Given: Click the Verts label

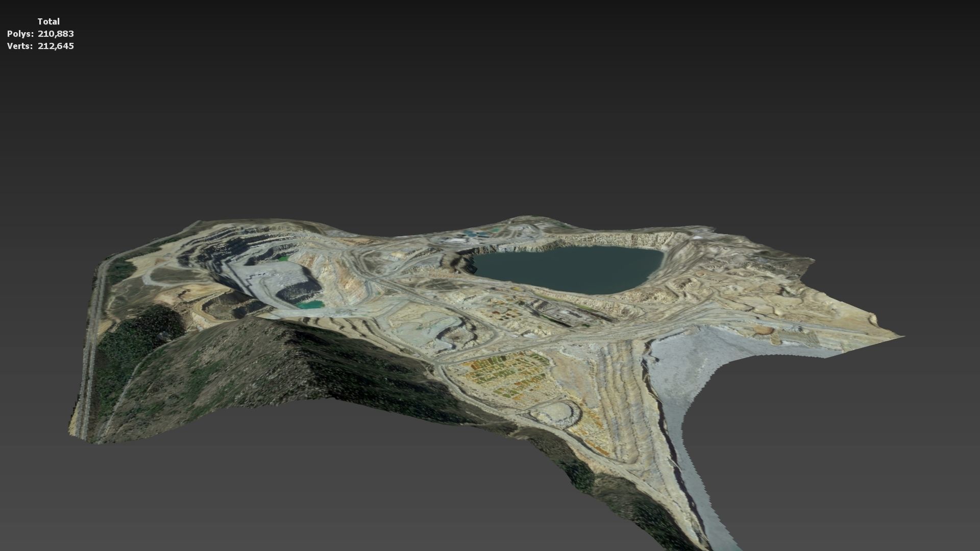Looking at the screenshot, I should [x=20, y=46].
